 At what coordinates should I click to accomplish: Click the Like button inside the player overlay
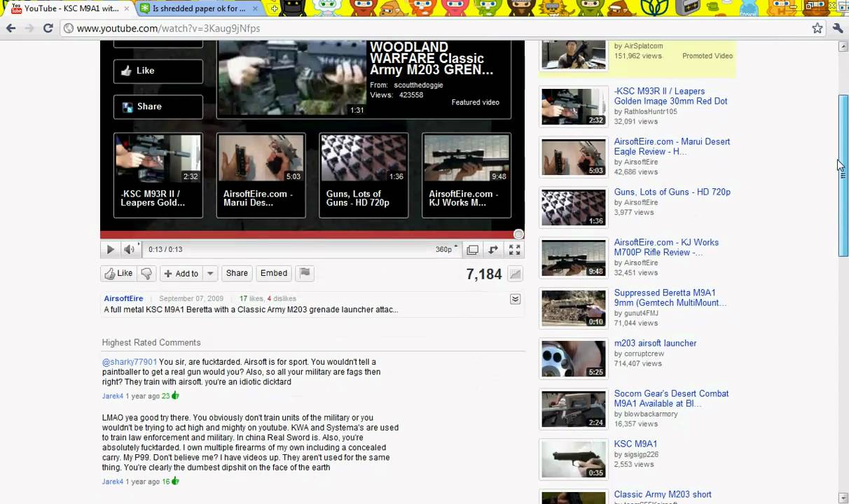[158, 71]
